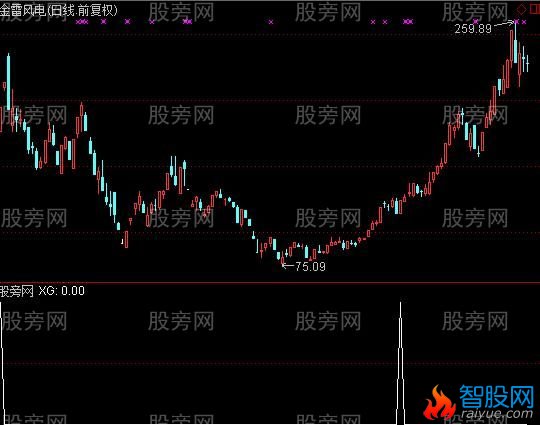This screenshot has width=540, height=425.
Task: Click the rightmost purple x marker
Action: click(524, 22)
